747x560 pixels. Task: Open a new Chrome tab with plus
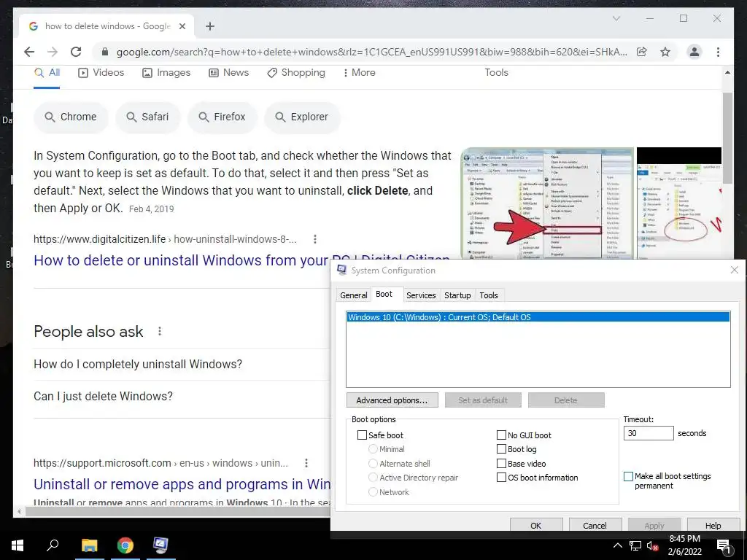click(x=210, y=26)
